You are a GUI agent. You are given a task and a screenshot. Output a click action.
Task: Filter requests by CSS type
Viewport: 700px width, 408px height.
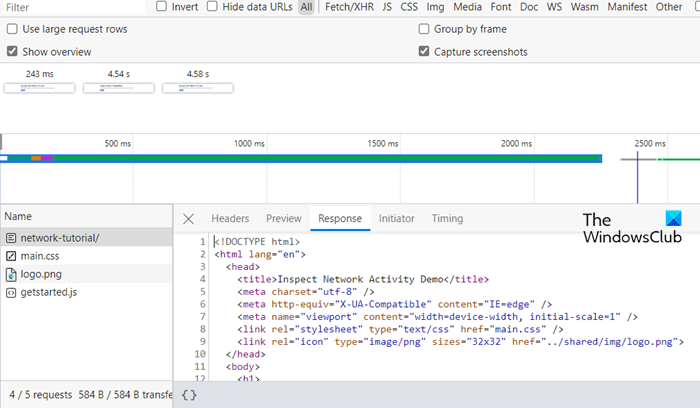coord(409,7)
